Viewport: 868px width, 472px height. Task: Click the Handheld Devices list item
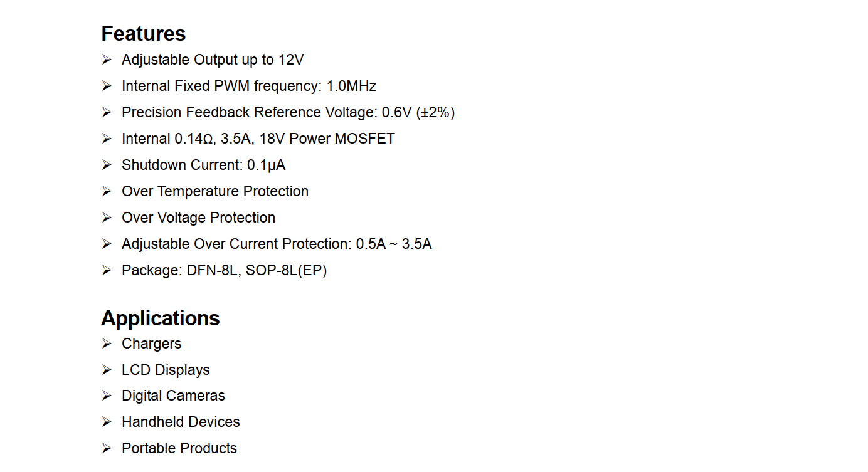(181, 422)
